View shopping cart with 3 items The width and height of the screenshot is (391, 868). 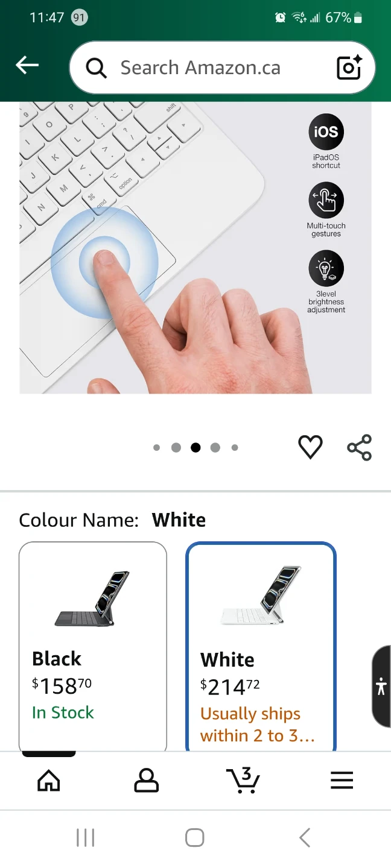tap(244, 780)
